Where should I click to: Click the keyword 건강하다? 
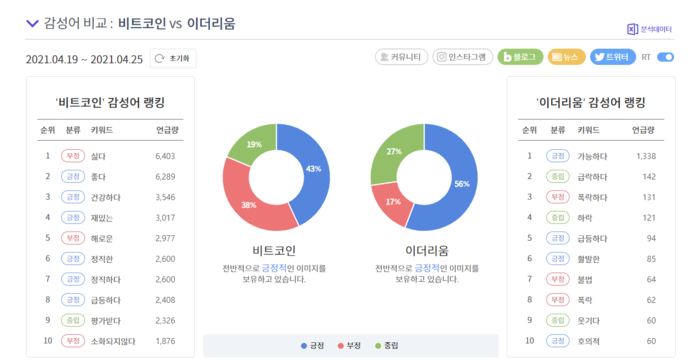click(106, 197)
